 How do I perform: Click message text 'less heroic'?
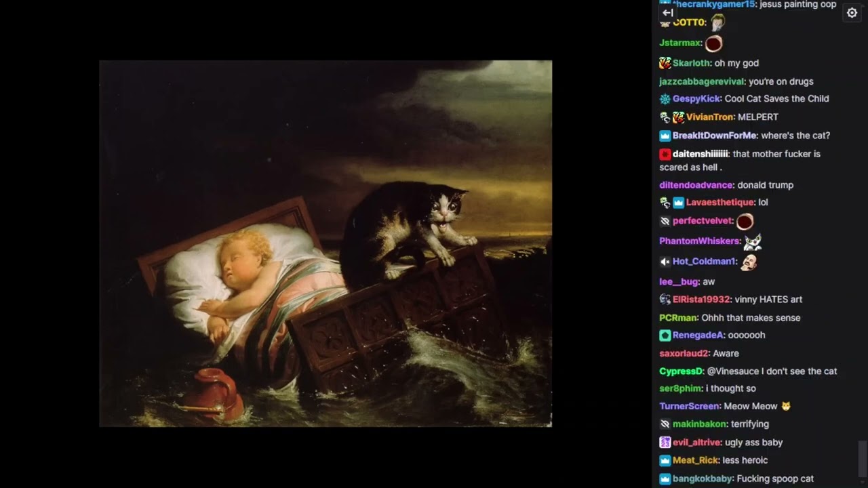click(x=745, y=461)
